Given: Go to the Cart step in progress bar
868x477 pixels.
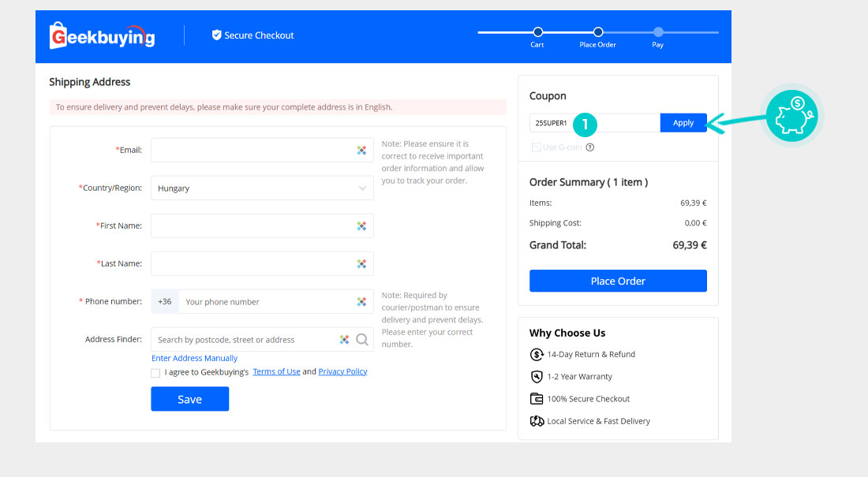Looking at the screenshot, I should click(x=537, y=32).
